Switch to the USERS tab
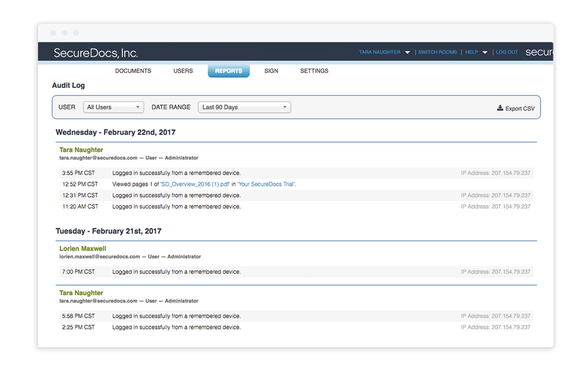The image size is (588, 380). point(183,71)
